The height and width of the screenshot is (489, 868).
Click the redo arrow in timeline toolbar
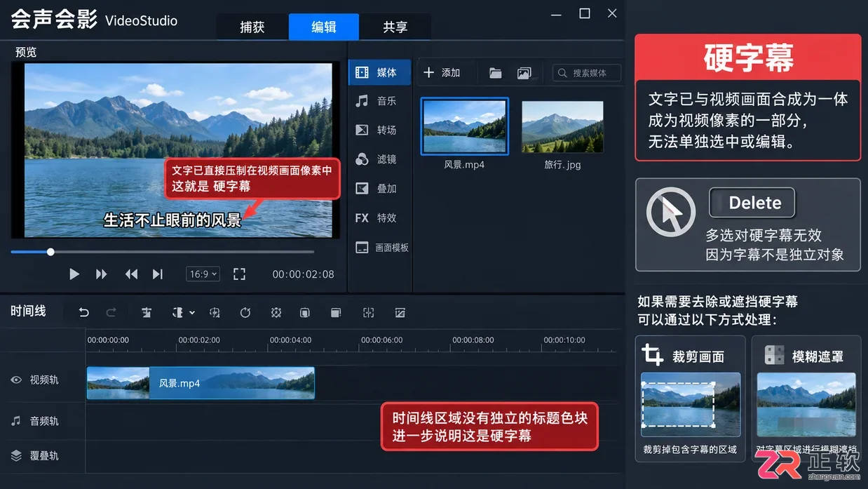(111, 313)
